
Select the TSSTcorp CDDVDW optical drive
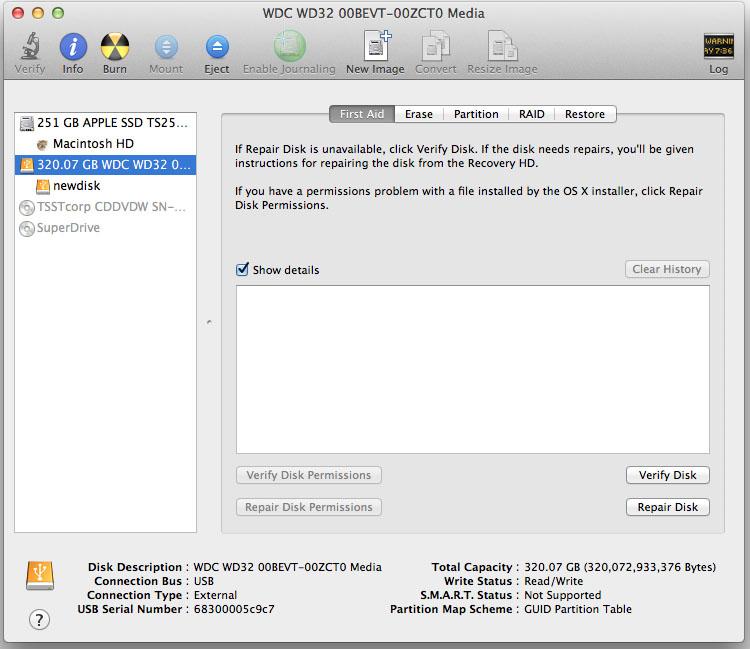pos(105,207)
